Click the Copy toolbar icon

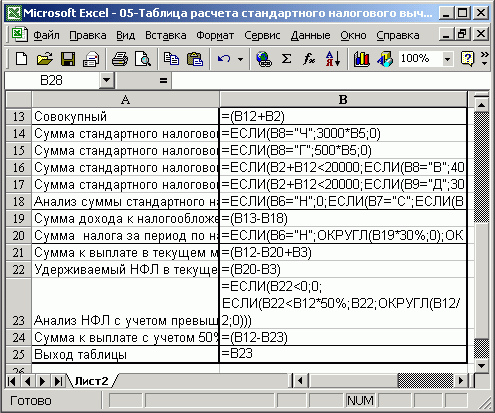171,59
